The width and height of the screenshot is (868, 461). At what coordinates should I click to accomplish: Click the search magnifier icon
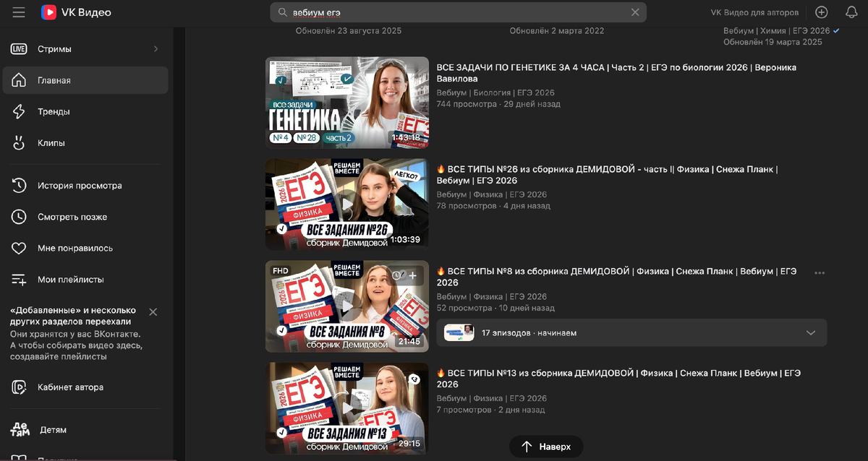point(282,12)
